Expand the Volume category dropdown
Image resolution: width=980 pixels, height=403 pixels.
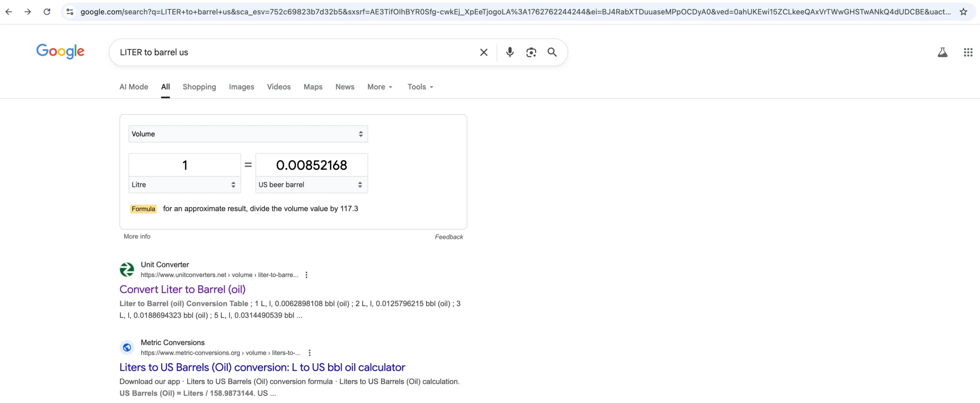[x=248, y=134]
